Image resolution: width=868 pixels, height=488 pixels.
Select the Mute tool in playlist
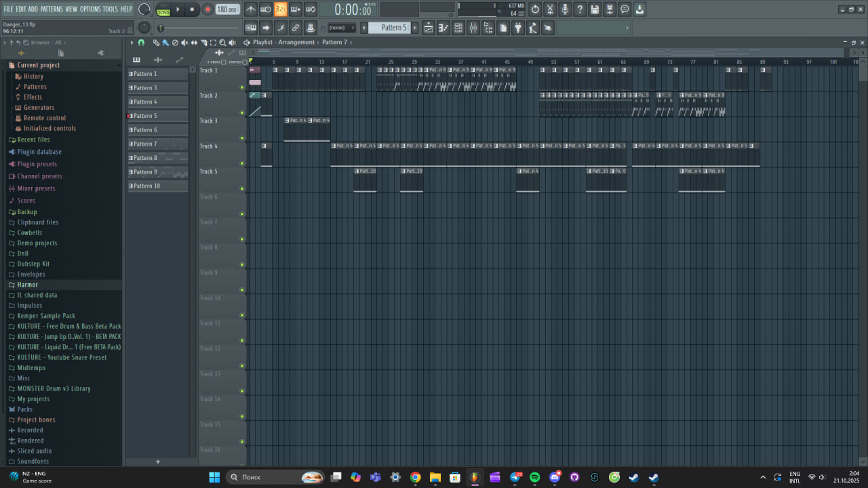(184, 43)
